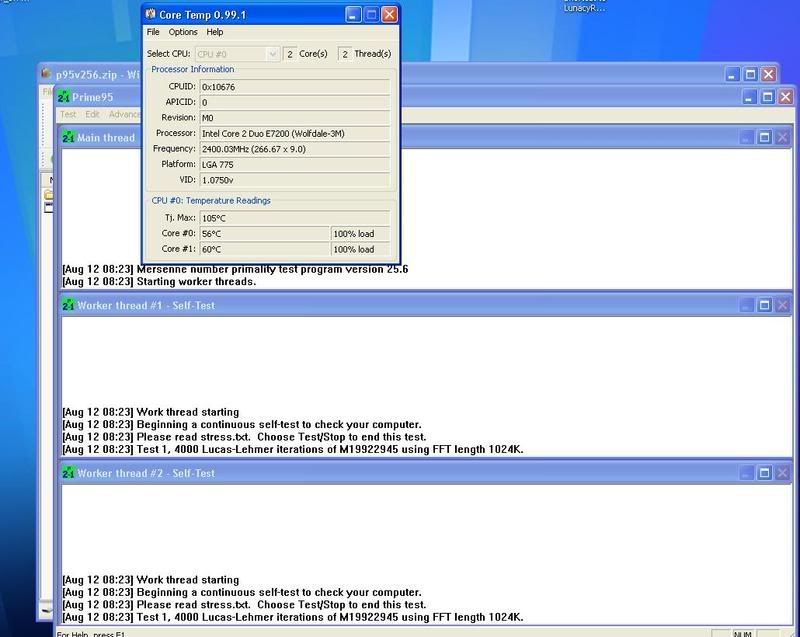The height and width of the screenshot is (637, 800).
Task: Click the Core Temp title bar icon
Action: tap(151, 14)
